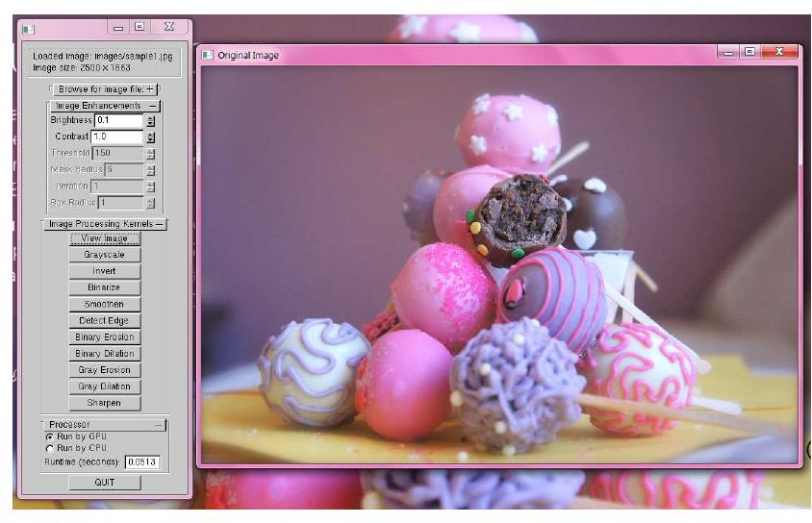Maximize the control panel window

click(140, 27)
